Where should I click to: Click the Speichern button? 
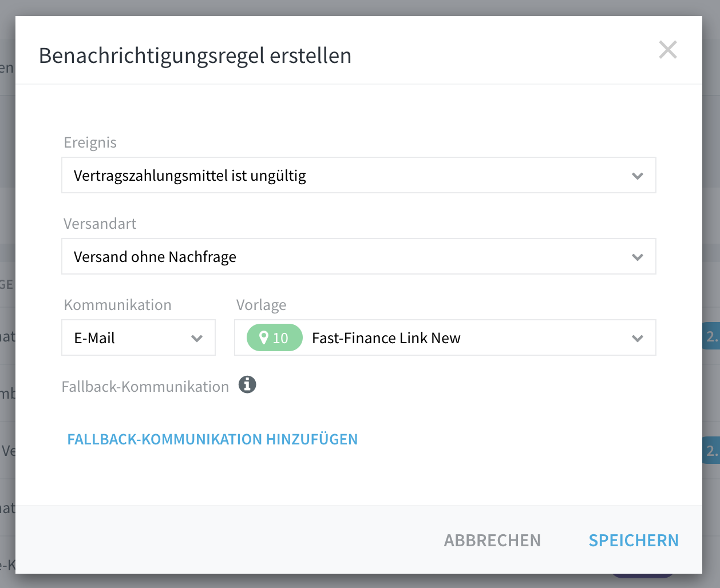tap(634, 541)
